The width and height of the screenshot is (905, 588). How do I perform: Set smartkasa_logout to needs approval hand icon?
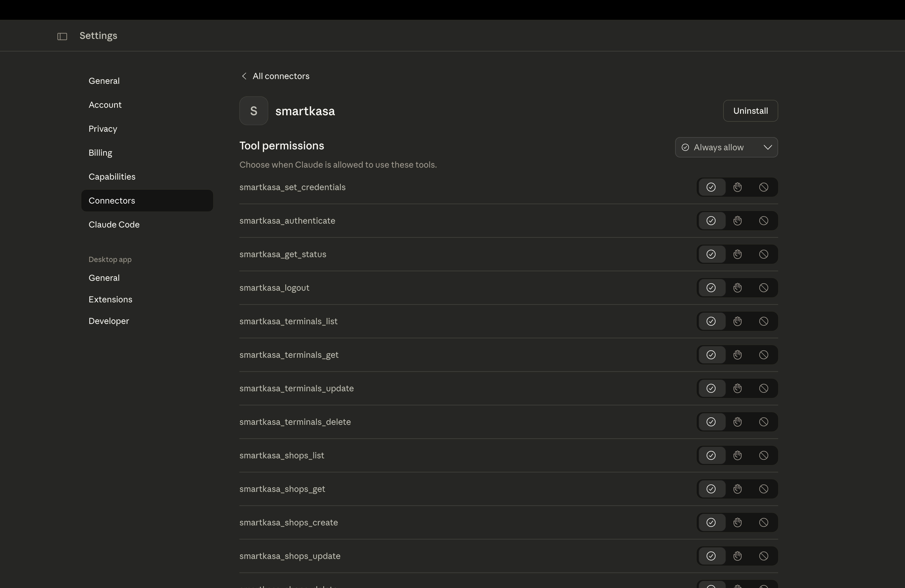click(x=737, y=288)
